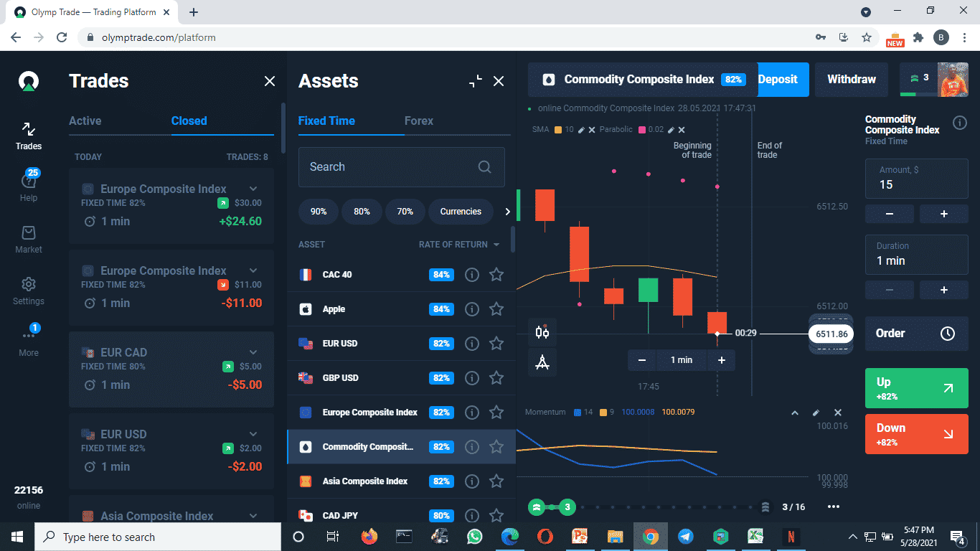
Task: Close the Assets panel
Action: coord(499,81)
